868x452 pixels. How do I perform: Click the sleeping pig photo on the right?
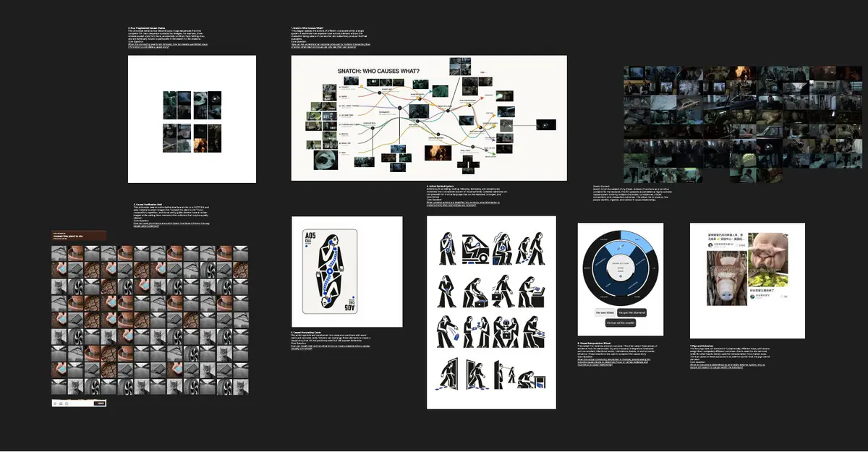pyautogui.click(x=768, y=252)
